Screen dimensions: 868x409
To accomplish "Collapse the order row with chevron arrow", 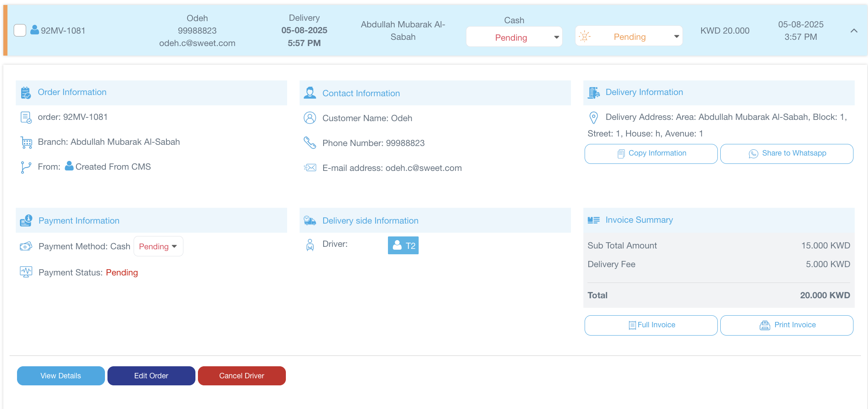I will (853, 31).
